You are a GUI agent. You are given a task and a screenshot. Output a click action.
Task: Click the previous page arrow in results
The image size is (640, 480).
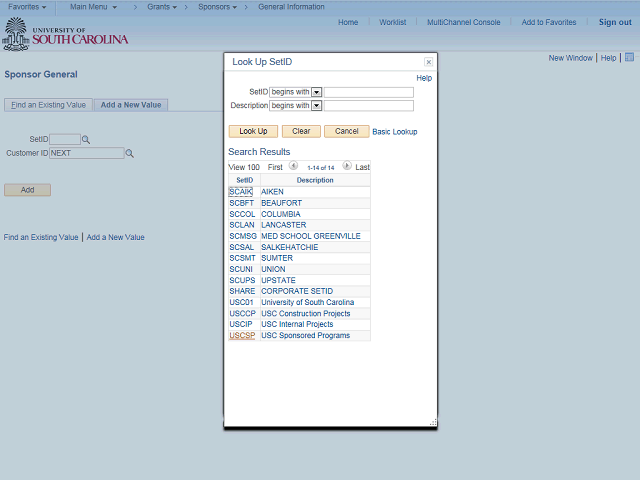pos(293,166)
